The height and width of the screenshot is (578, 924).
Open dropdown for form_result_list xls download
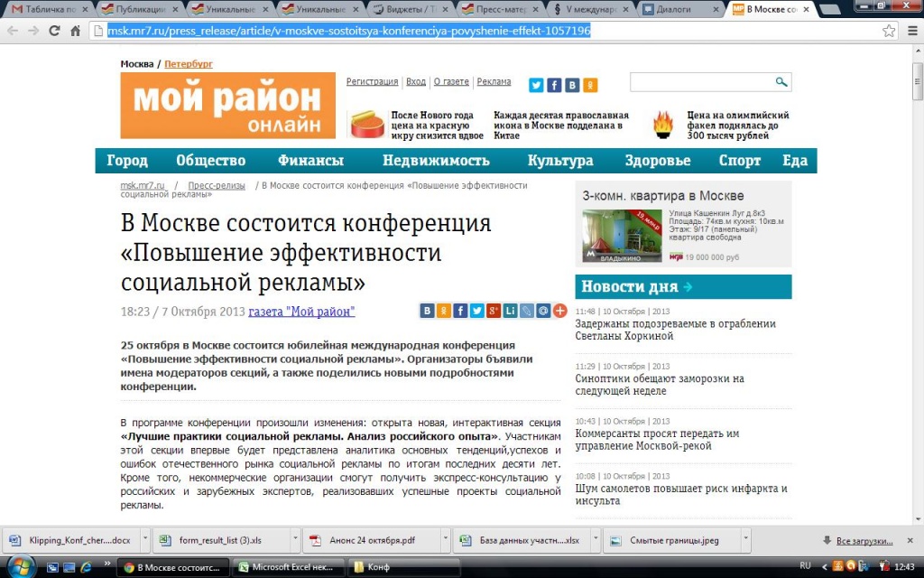(x=295, y=540)
